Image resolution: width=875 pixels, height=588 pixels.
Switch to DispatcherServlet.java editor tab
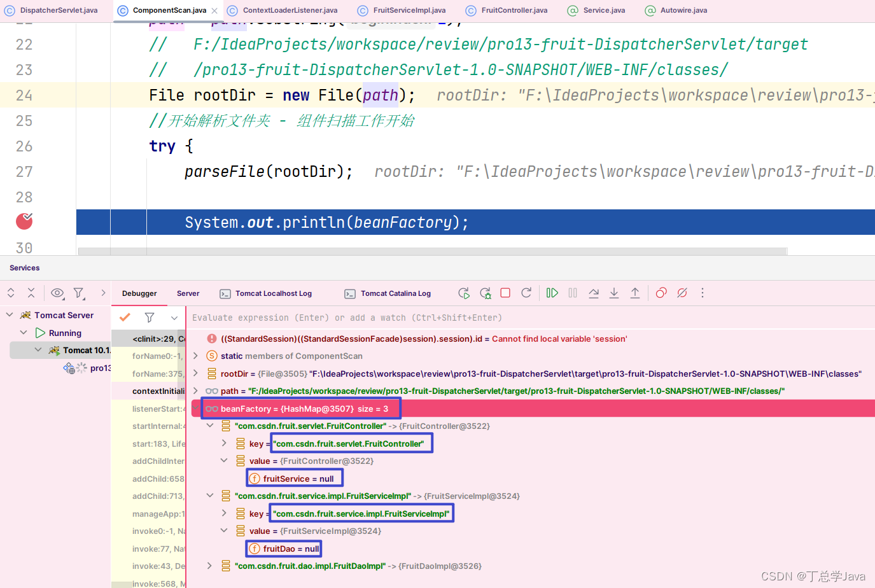[x=52, y=10]
